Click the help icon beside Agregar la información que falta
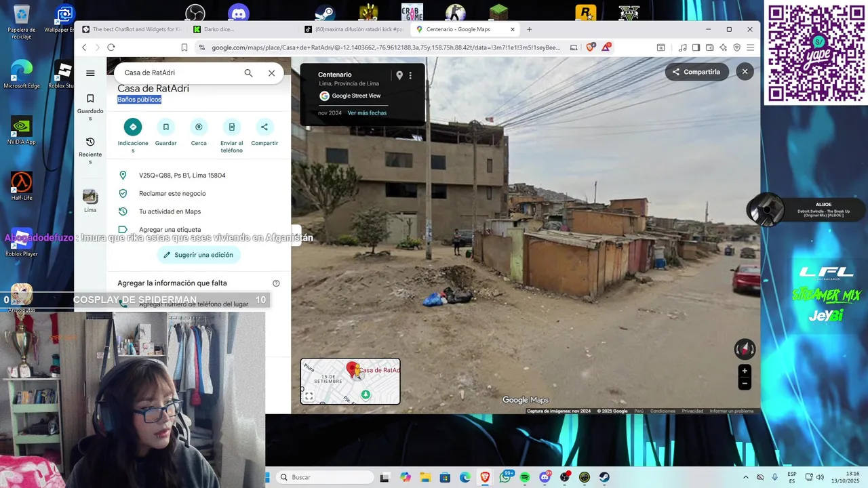 pyautogui.click(x=276, y=283)
